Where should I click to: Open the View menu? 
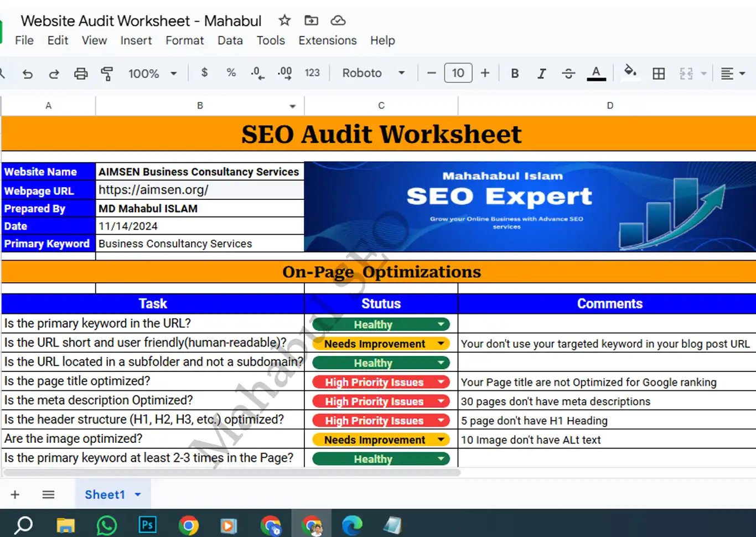coord(94,40)
